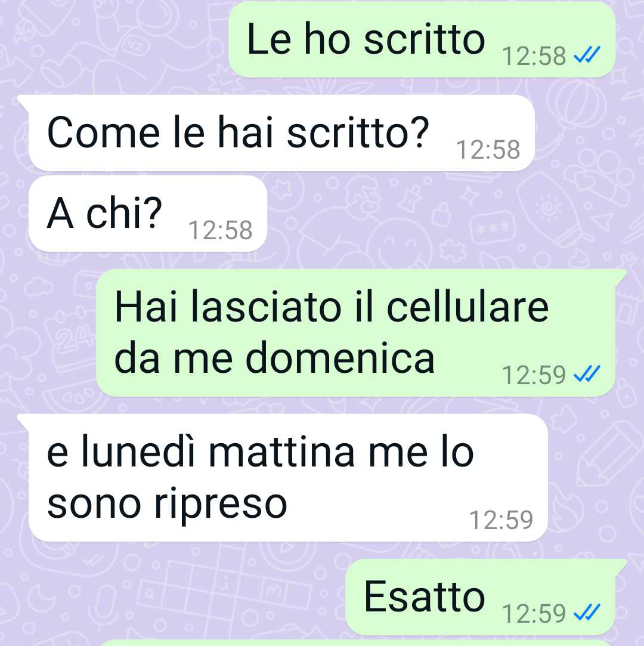Tap 12:59 timestamp on 'sono ripreso' message
Screen dimensions: 644x646
coord(501,520)
